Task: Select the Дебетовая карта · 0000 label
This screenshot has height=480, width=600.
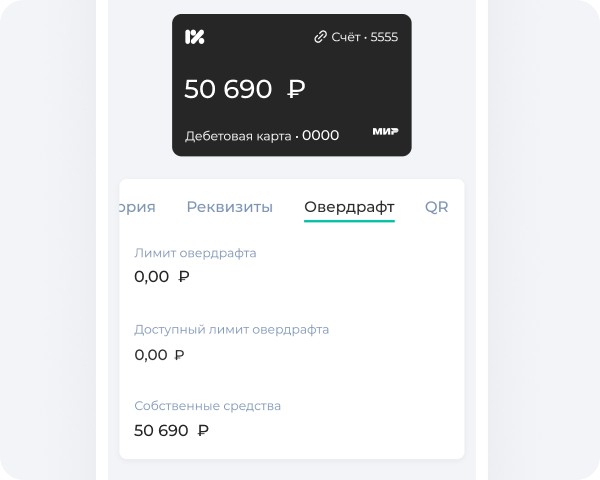Action: click(261, 135)
